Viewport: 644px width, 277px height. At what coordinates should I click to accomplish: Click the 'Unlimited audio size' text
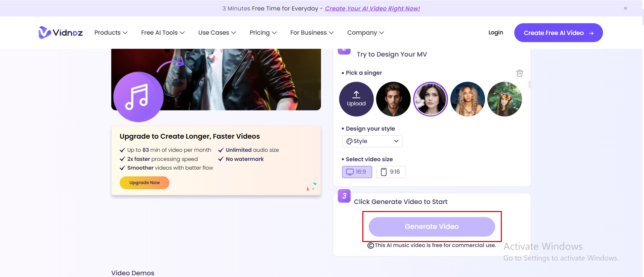(252, 150)
